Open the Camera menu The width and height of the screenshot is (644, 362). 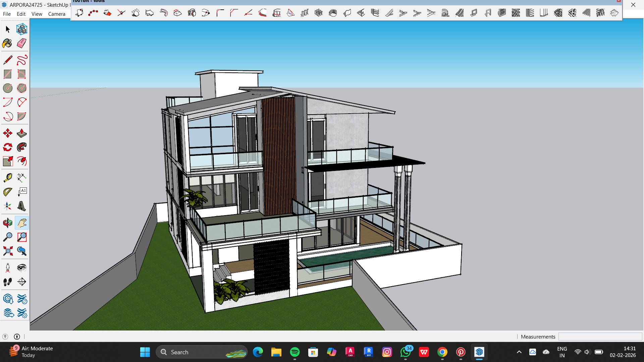(x=57, y=14)
